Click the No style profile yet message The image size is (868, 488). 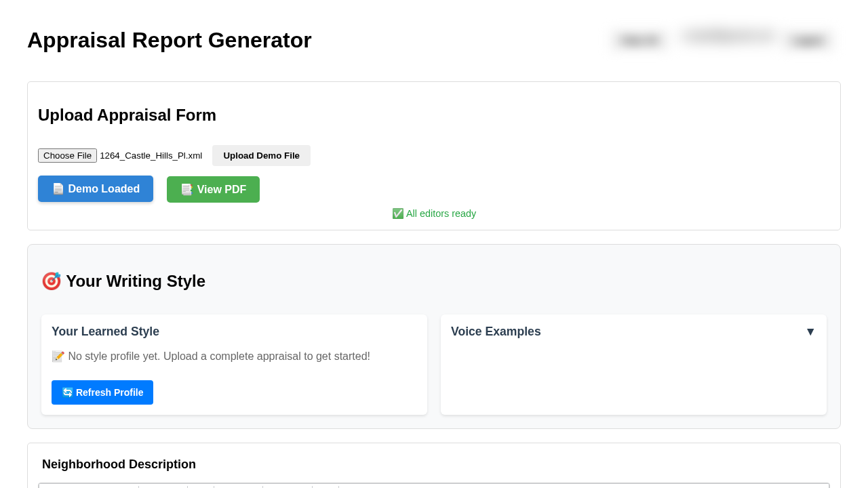tap(219, 357)
